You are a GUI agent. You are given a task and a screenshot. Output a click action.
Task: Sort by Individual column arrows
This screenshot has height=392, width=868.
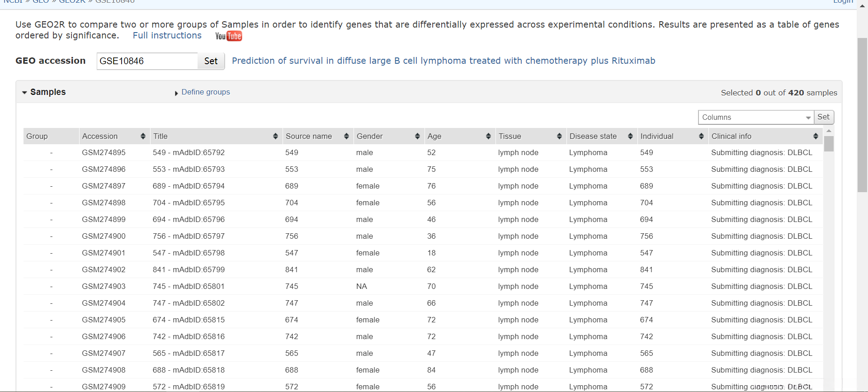click(701, 136)
